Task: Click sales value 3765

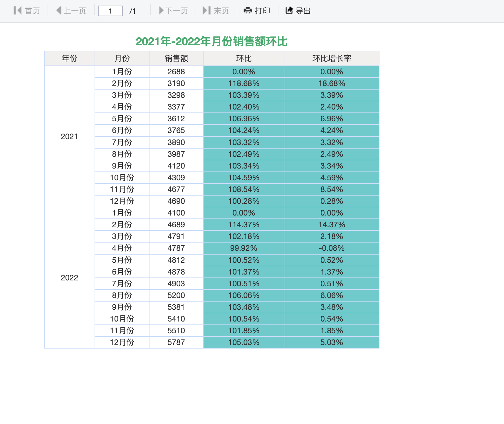Action: (176, 130)
